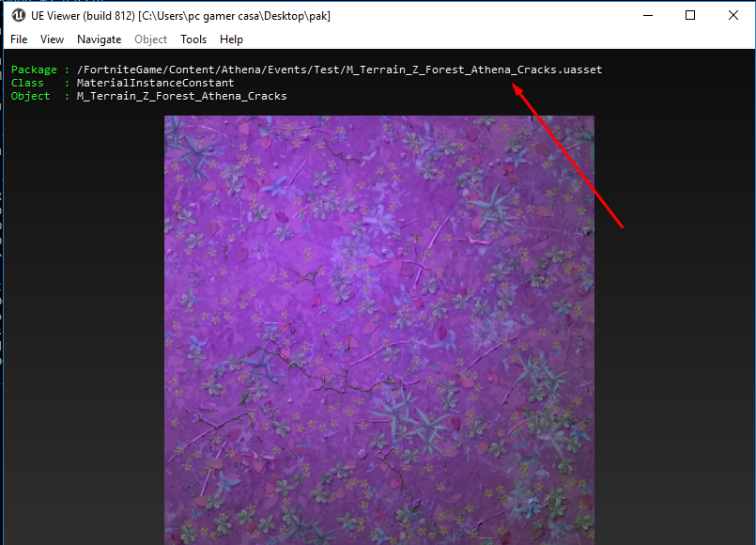Click the grayed-out Object menu
The image size is (756, 545).
pyautogui.click(x=150, y=39)
